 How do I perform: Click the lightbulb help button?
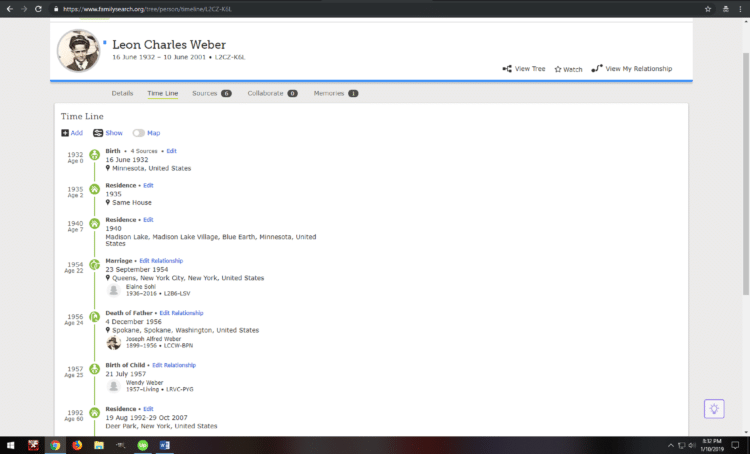[x=714, y=408]
